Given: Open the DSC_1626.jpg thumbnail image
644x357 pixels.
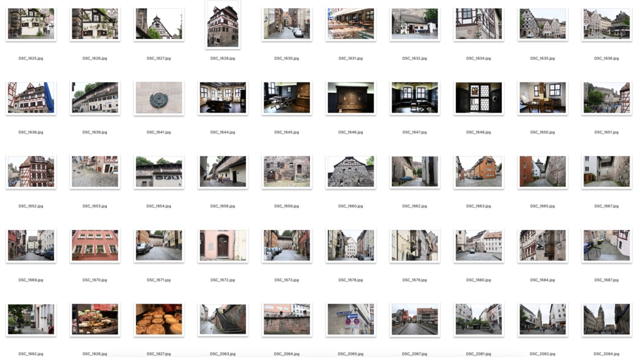Looking at the screenshot, I should (95, 24).
